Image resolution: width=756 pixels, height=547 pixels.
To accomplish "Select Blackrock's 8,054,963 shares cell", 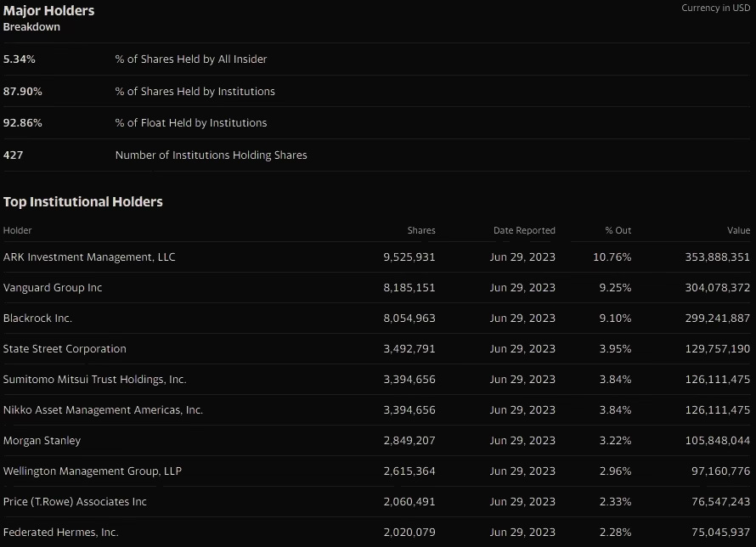I will tap(409, 319).
